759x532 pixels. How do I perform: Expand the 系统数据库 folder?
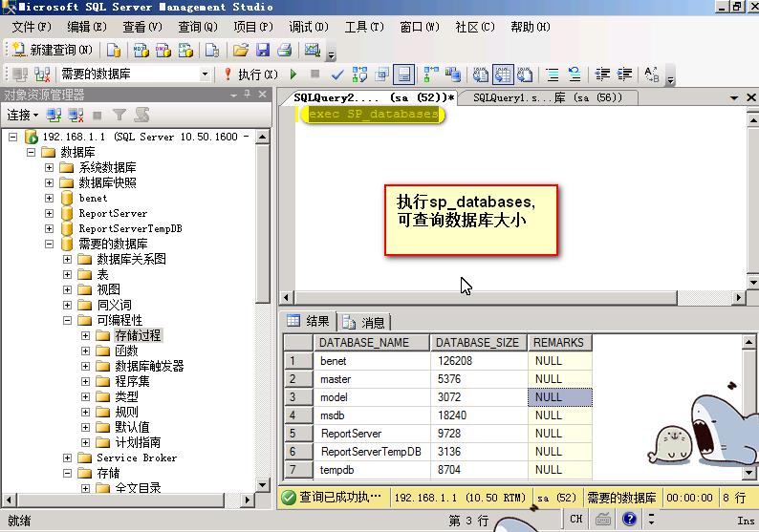(x=49, y=167)
